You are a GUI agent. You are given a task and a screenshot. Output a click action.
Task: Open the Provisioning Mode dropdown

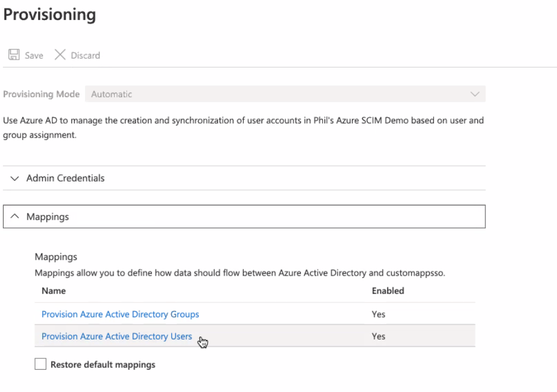[285, 94]
